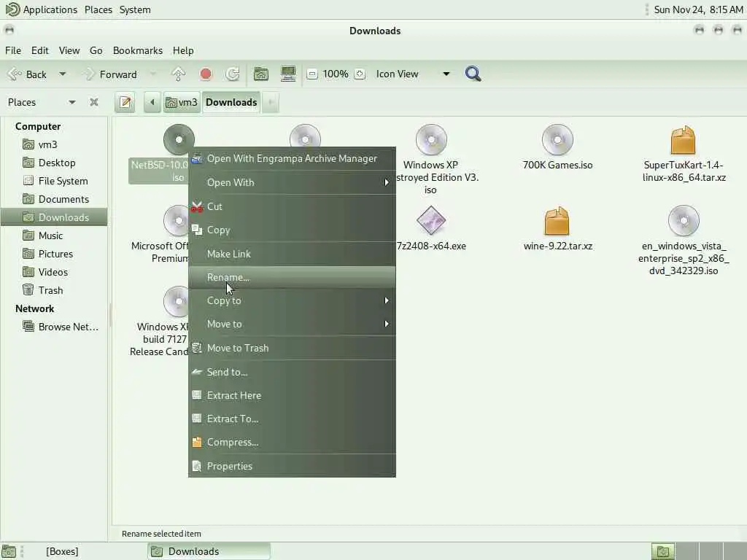Select Extract To... option
747x560 pixels.
(x=292, y=419)
